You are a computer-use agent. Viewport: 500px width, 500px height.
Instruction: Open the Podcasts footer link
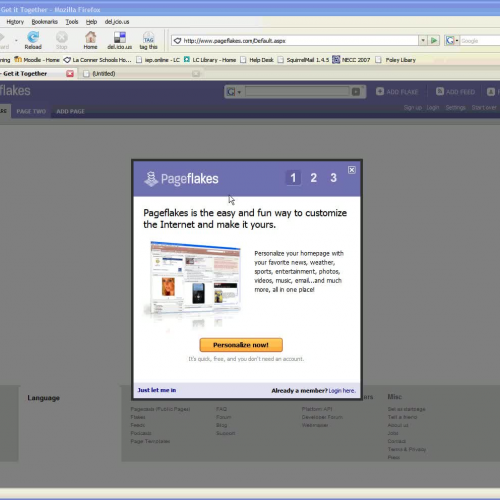(x=141, y=433)
